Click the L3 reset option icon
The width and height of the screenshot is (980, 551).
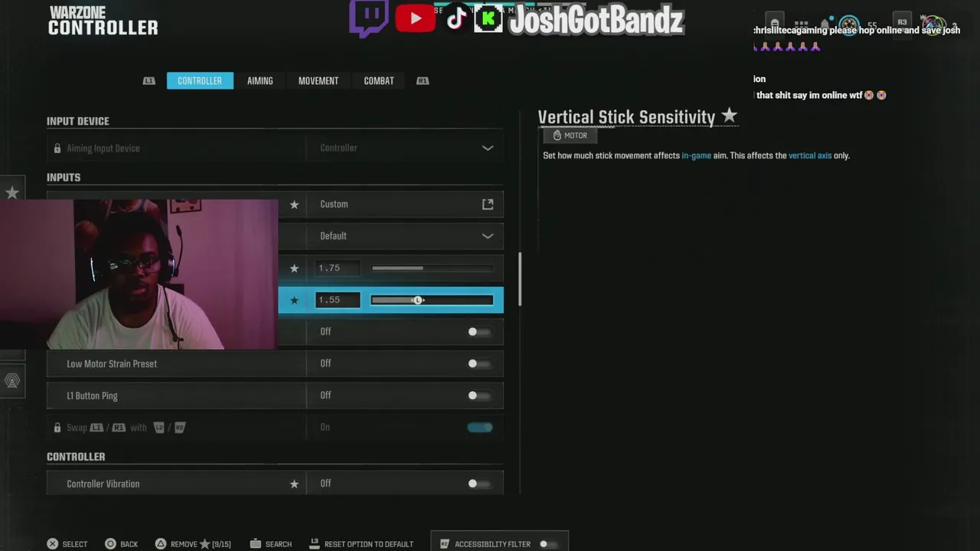(314, 543)
